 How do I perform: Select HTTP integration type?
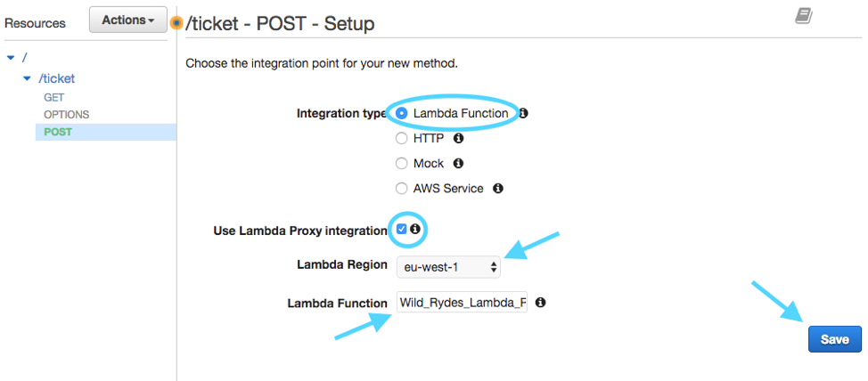coord(401,139)
